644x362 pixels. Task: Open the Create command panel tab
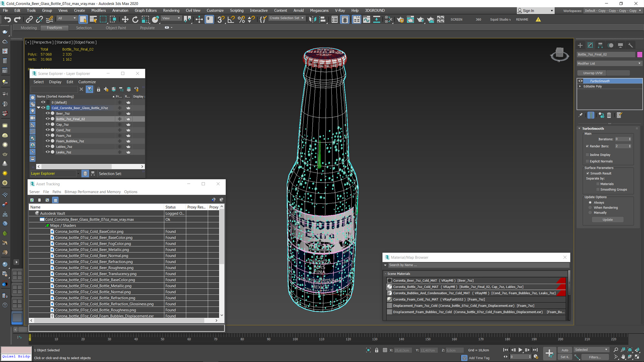(580, 45)
